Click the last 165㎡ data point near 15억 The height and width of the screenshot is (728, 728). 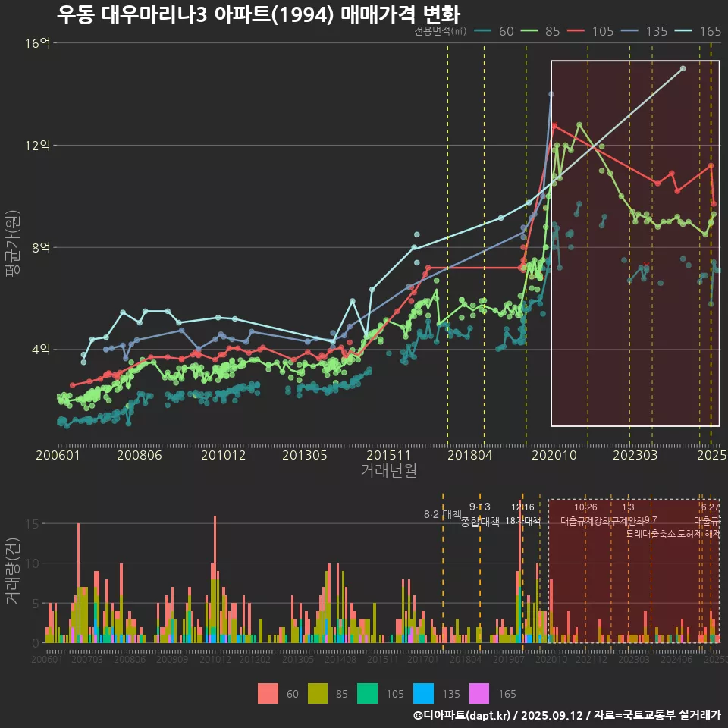click(x=683, y=69)
